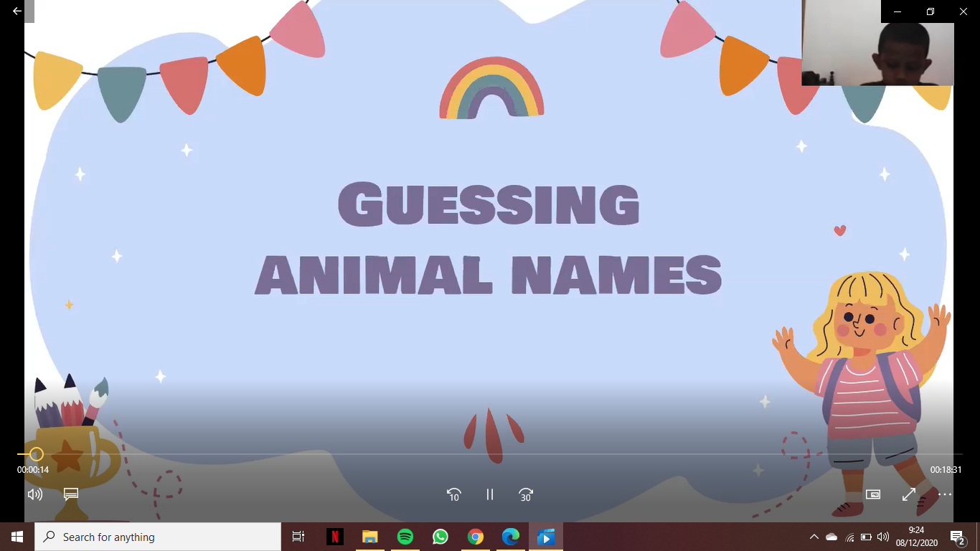Expand the hidden system tray icons
The width and height of the screenshot is (980, 551).
[814, 537]
